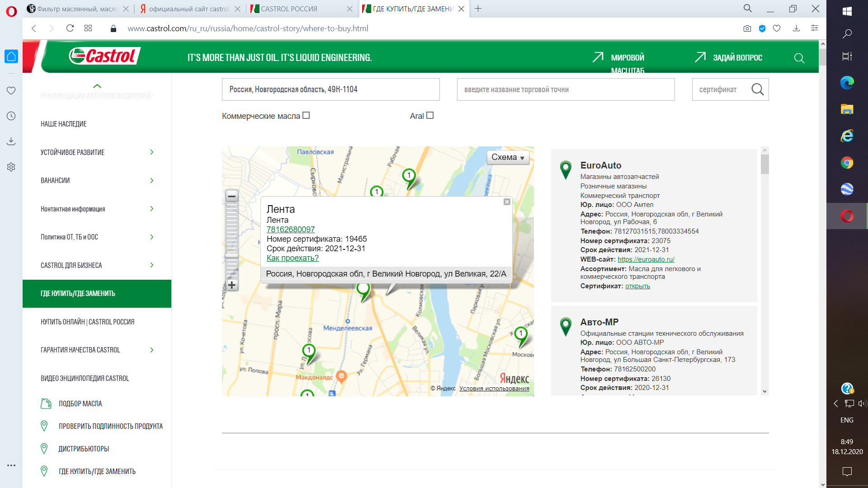Open the Схема map type dropdown
868x488 pixels.
pos(508,157)
